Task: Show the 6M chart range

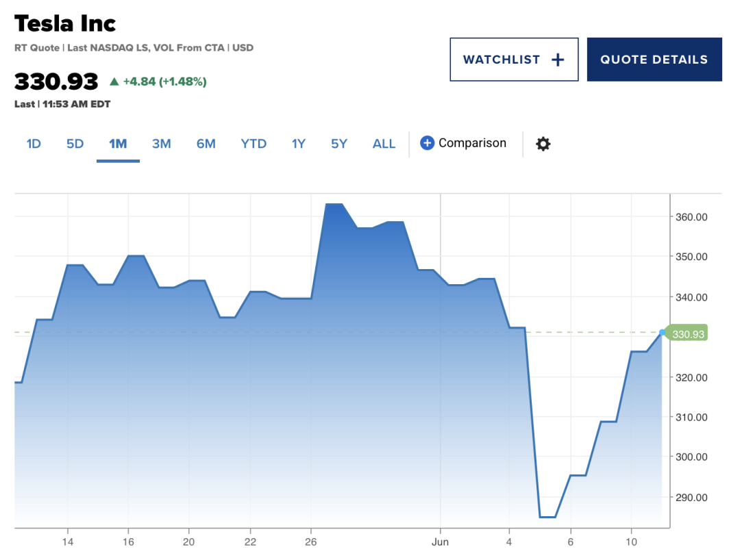Action: pyautogui.click(x=206, y=144)
